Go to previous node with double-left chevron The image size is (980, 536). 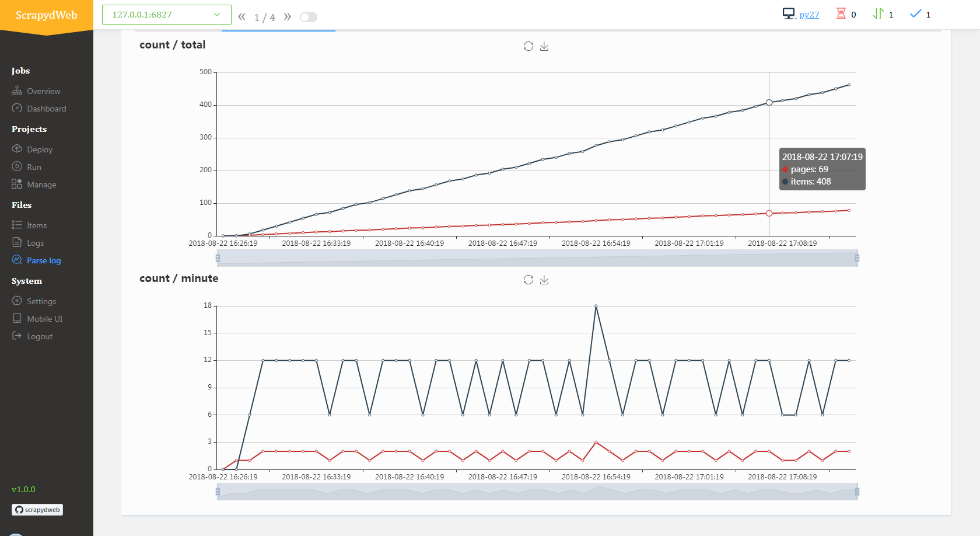(242, 17)
